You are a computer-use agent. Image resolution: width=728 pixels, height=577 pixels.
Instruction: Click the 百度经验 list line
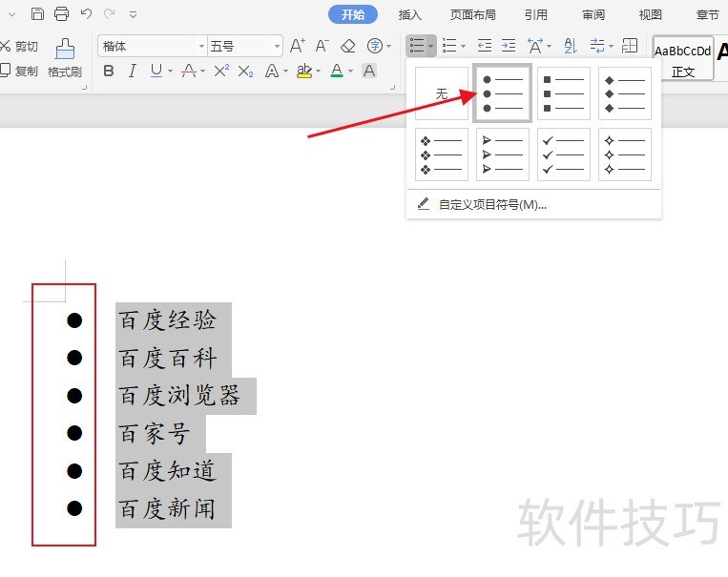coord(168,320)
